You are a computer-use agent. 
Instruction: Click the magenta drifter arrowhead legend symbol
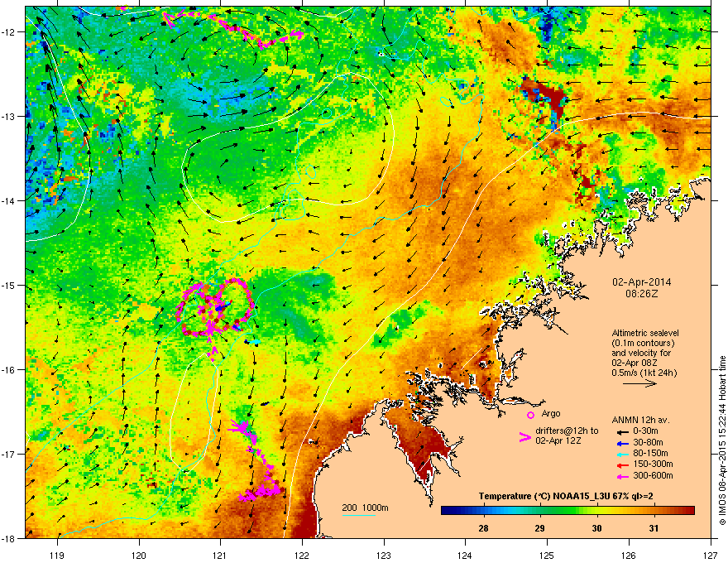[x=525, y=437]
